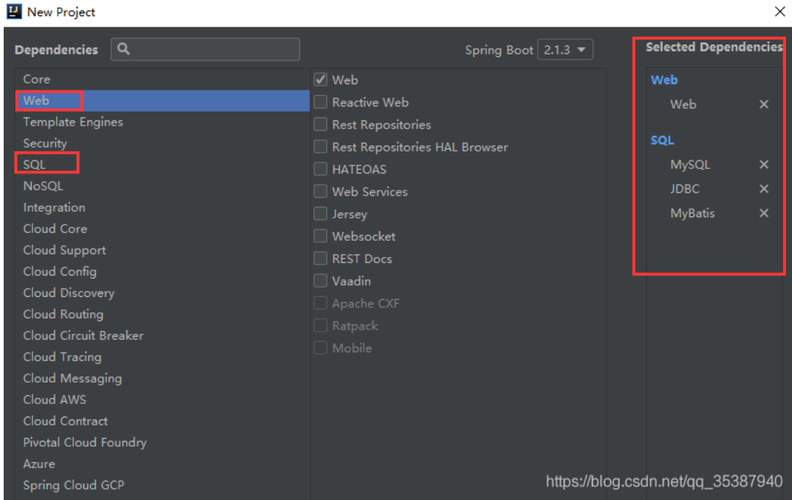This screenshot has height=500, width=792.
Task: Enable the Reactive Web checkbox
Action: (320, 102)
